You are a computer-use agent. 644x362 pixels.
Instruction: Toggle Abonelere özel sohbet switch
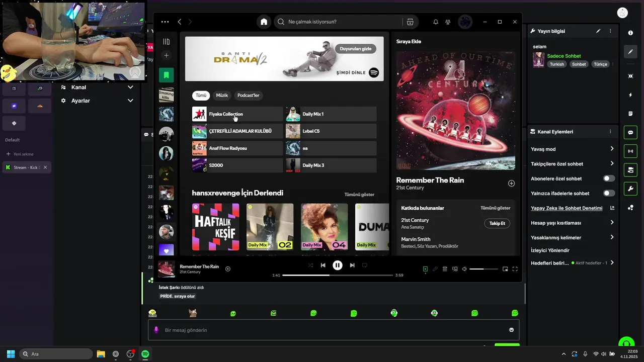[609, 178]
